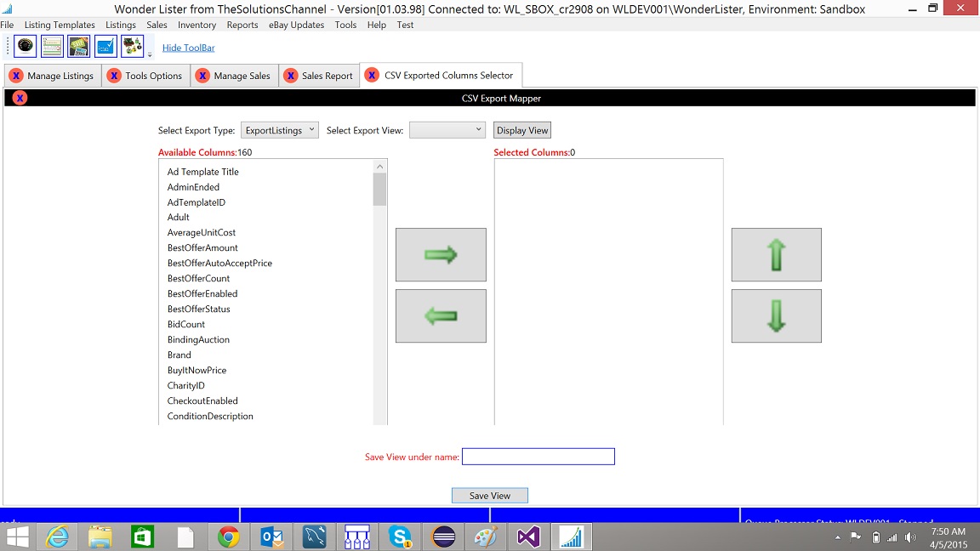Open the Reports menu
The height and width of the screenshot is (551, 980).
coord(242,25)
